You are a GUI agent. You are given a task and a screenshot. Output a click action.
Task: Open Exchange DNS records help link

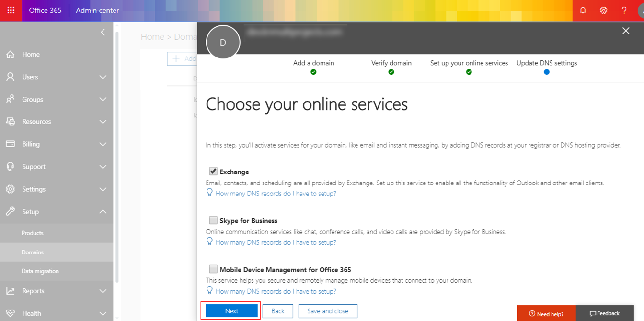276,194
